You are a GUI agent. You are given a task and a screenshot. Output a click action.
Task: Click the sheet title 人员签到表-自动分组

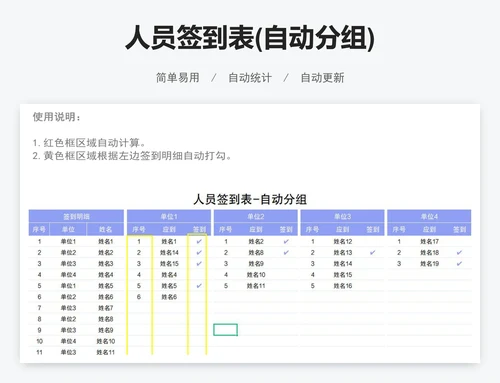250,199
